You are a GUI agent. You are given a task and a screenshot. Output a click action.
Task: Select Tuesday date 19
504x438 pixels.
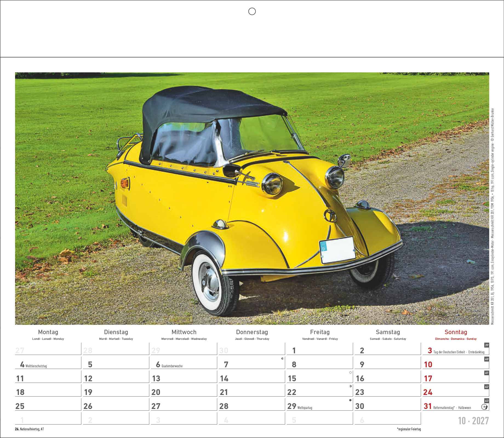click(x=88, y=392)
